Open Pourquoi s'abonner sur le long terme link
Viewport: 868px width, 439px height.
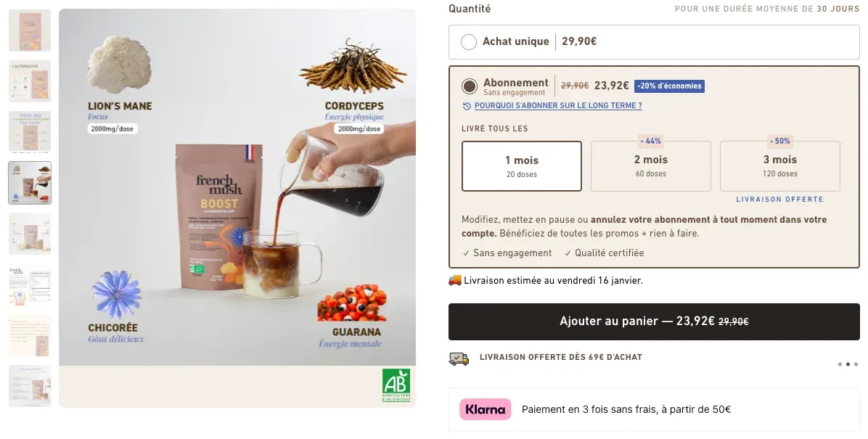pyautogui.click(x=558, y=106)
